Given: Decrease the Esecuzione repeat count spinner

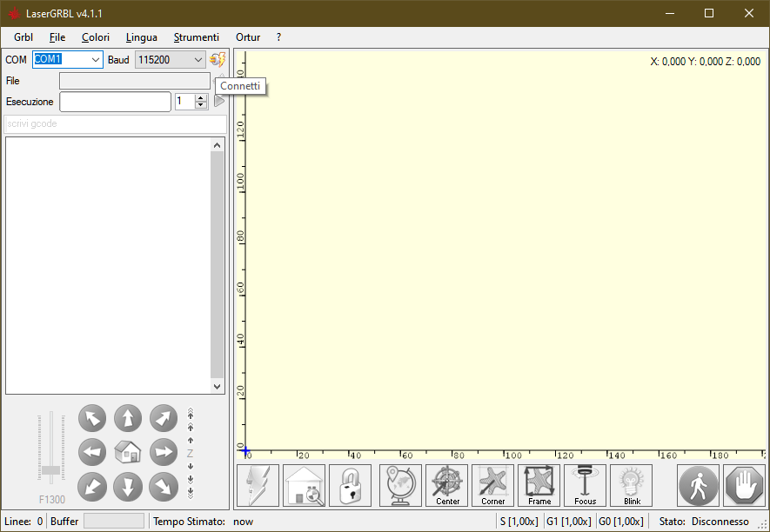Looking at the screenshot, I should click(200, 105).
